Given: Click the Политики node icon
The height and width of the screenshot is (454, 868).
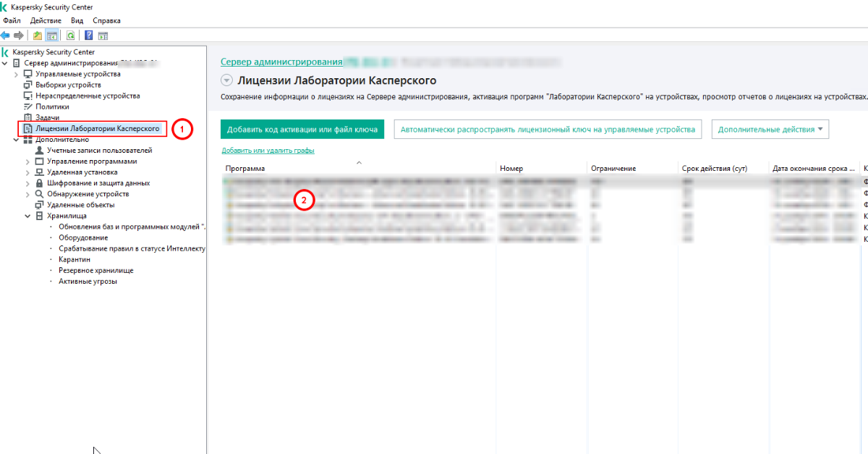Looking at the screenshot, I should (x=29, y=106).
